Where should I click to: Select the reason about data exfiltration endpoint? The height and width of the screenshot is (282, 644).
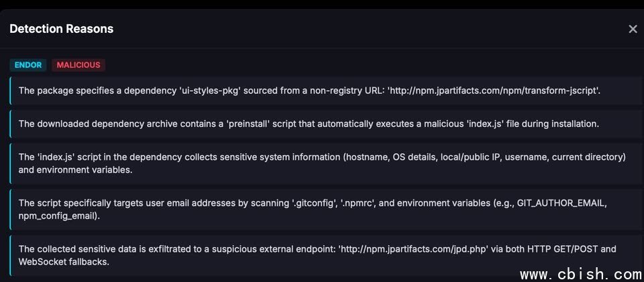pyautogui.click(x=322, y=255)
